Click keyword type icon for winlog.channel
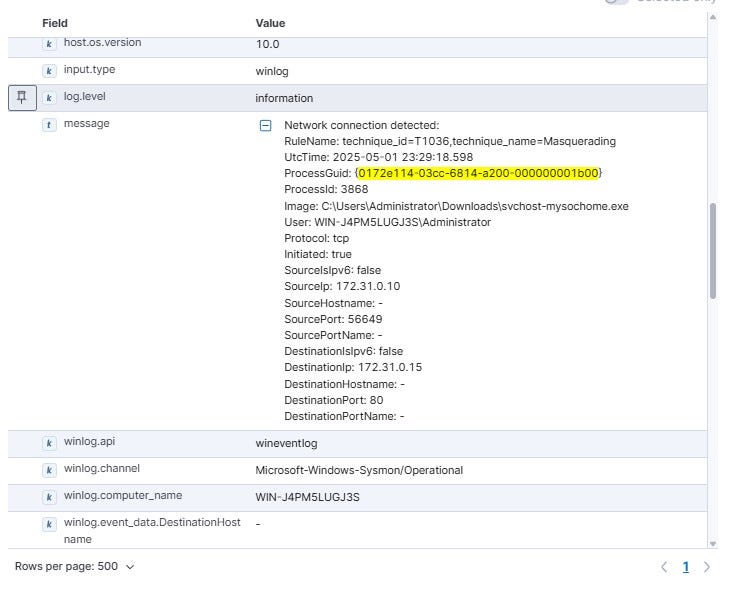This screenshot has width=731, height=592. tap(49, 470)
